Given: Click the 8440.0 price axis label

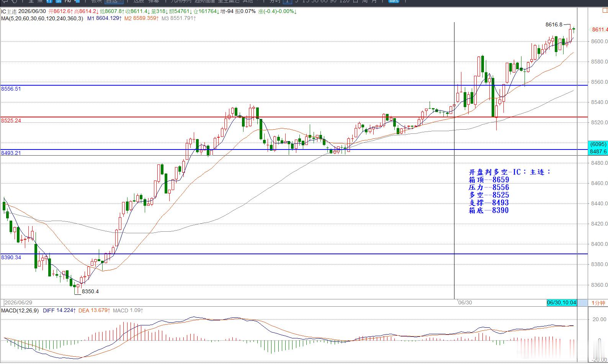Looking at the screenshot, I should [599, 203].
